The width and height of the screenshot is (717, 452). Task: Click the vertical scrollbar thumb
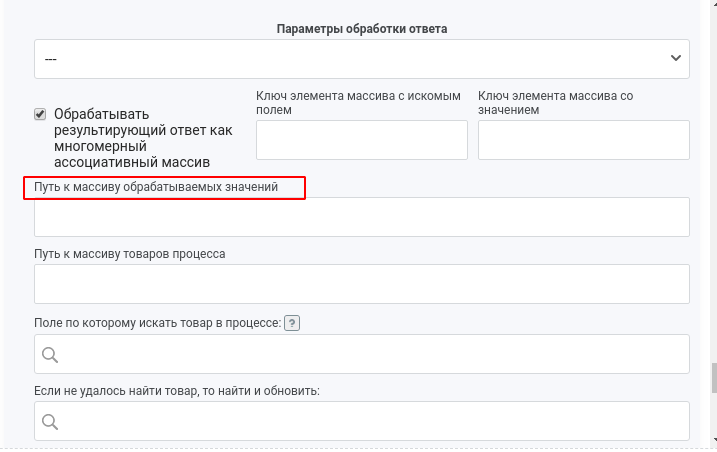tap(714, 378)
